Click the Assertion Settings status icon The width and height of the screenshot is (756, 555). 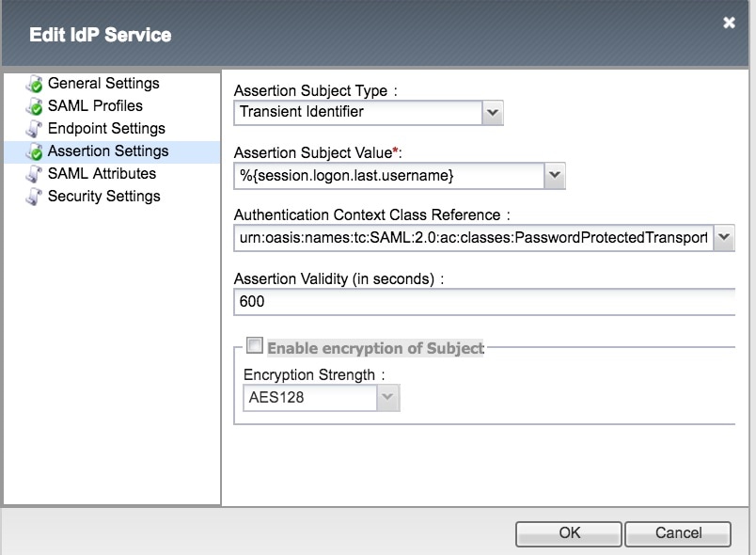[x=34, y=151]
